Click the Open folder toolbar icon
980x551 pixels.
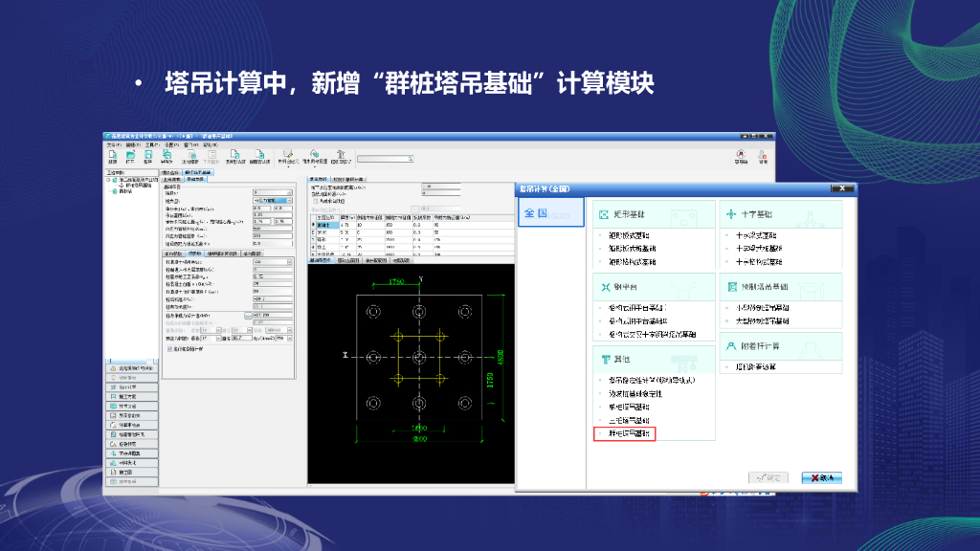(x=130, y=154)
